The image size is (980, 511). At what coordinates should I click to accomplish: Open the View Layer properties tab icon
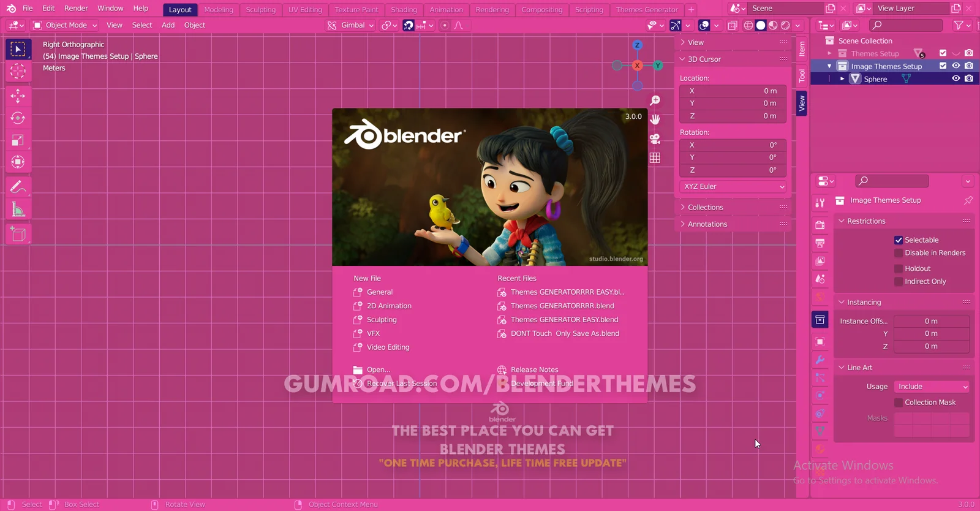tap(820, 261)
